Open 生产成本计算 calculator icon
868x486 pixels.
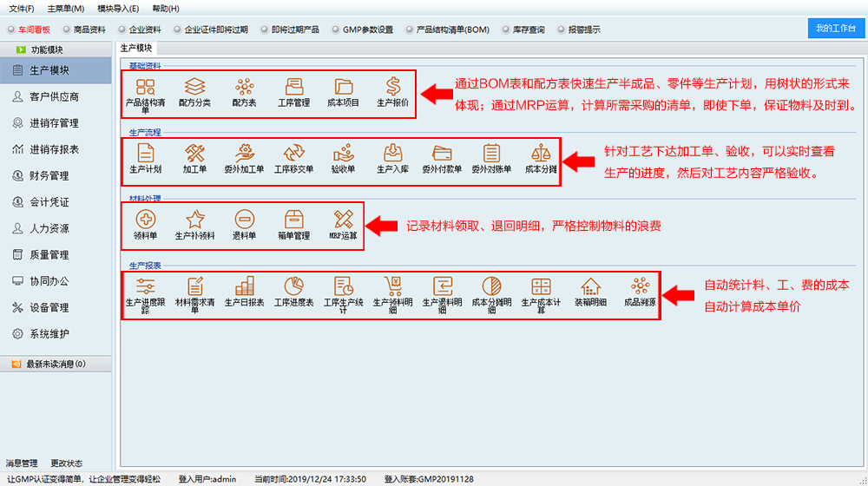541,286
